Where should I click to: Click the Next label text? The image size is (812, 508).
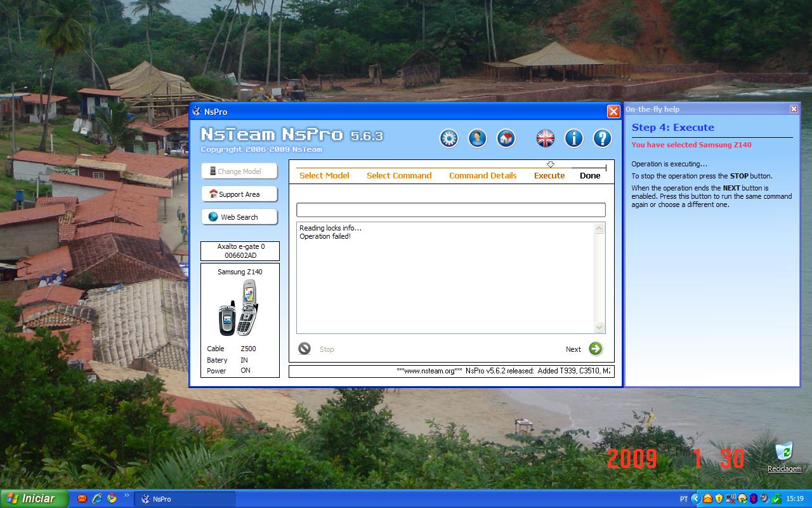tap(573, 349)
